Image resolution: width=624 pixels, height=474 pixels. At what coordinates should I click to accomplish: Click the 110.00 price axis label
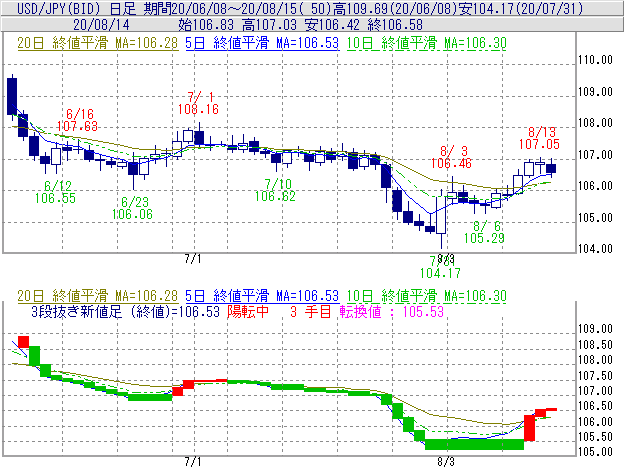595,60
